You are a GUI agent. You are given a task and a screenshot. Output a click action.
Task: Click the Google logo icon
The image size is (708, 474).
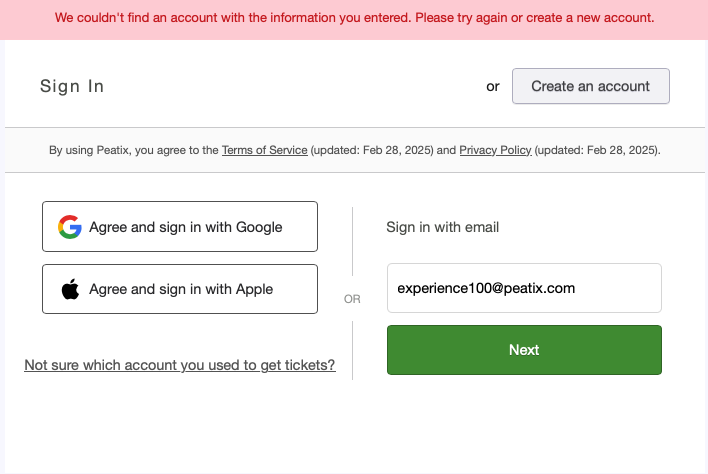[69, 227]
